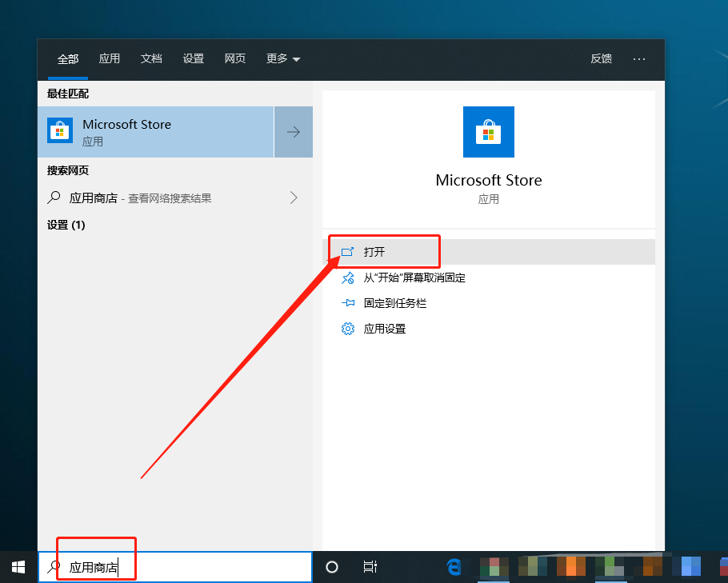Switch to the 全部 tab
Screen dimensions: 728x583
pos(68,59)
